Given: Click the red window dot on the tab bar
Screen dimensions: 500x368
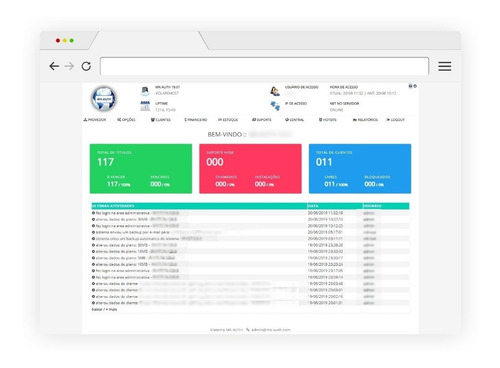Looking at the screenshot, I should pos(58,41).
